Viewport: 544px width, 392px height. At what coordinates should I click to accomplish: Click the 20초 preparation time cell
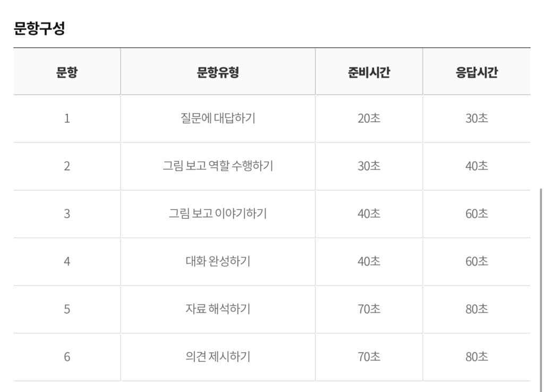[369, 118]
